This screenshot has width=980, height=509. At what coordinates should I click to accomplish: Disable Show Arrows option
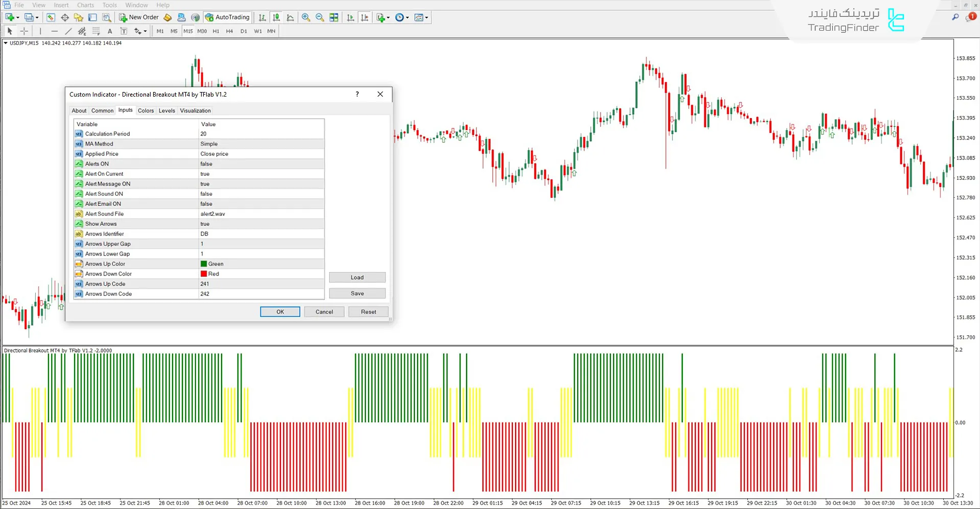(x=261, y=223)
